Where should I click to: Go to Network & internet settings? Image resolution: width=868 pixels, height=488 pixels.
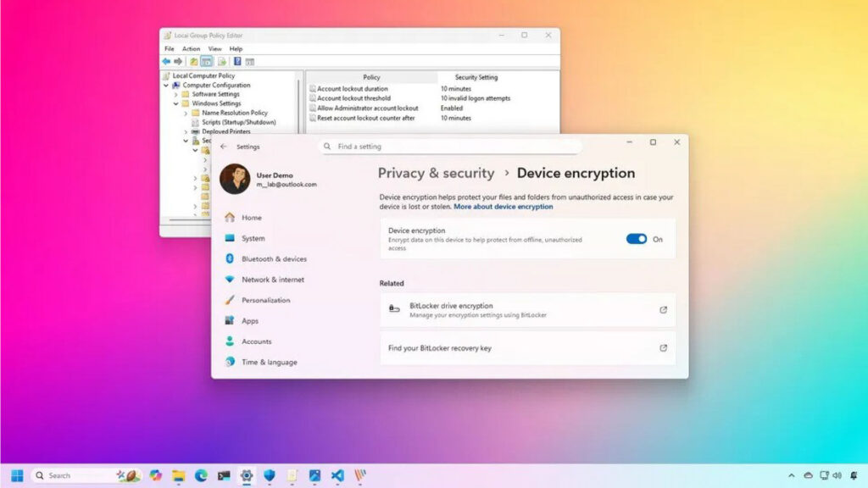pos(272,280)
